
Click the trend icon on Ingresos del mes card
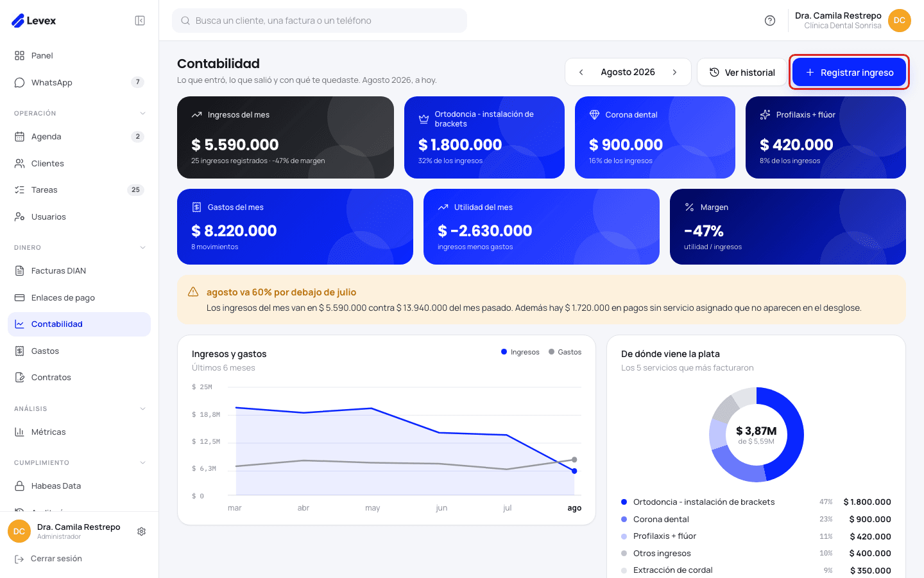click(196, 115)
